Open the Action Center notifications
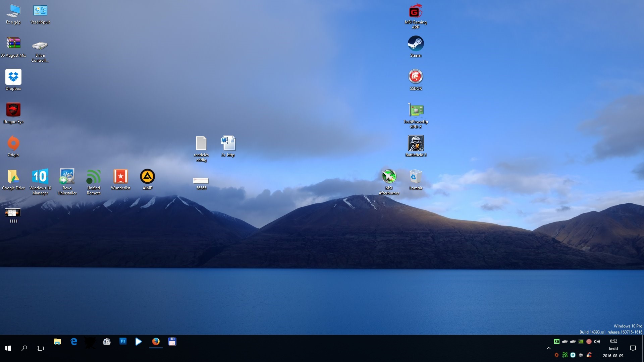The height and width of the screenshot is (362, 644). pos(633,348)
